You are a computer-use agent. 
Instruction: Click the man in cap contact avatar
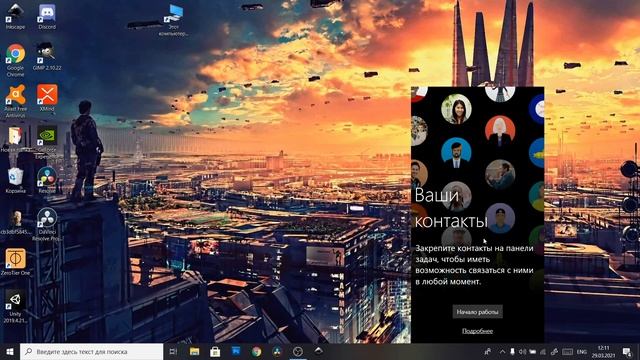500,218
